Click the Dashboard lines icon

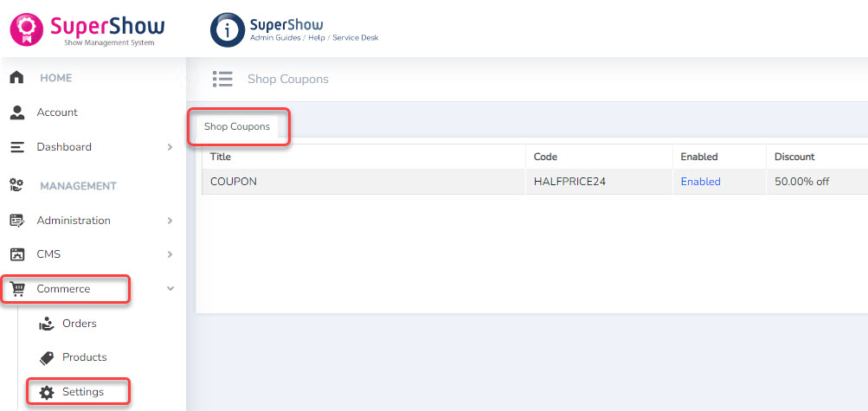point(16,147)
